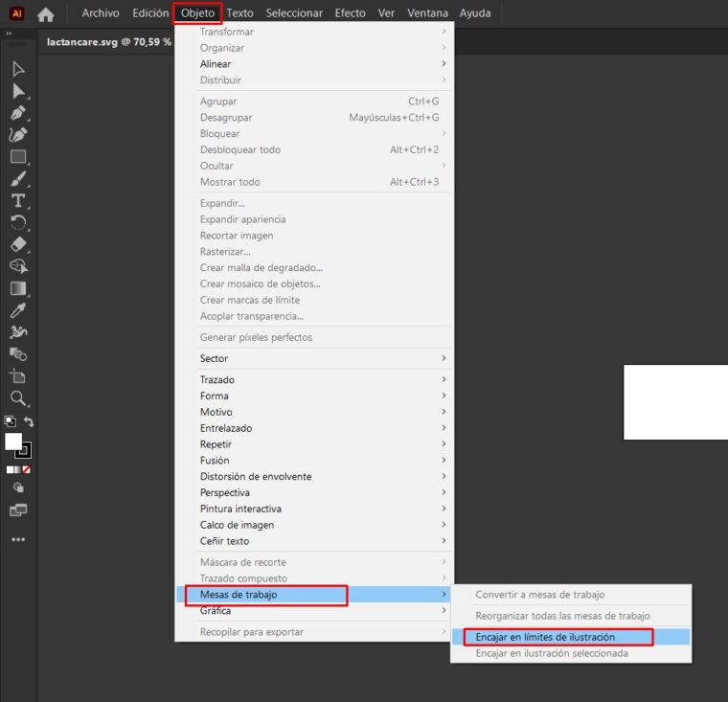Expand the Trazado submenu
Screen dimensions: 728x702
click(x=314, y=380)
